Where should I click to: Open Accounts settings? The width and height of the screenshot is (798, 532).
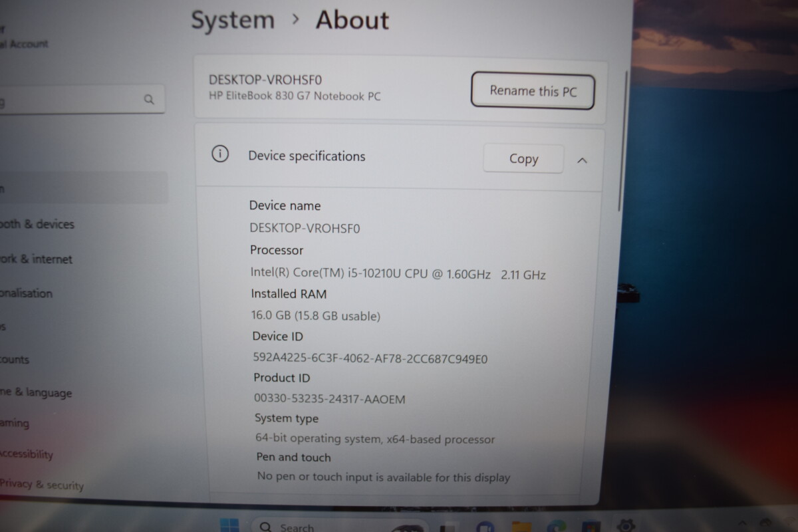(16, 360)
